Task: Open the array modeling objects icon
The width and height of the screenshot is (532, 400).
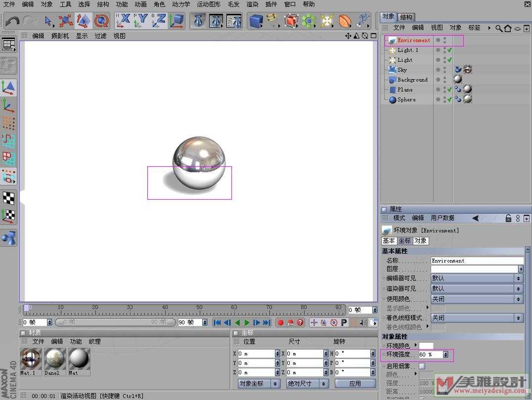Action: [309, 21]
